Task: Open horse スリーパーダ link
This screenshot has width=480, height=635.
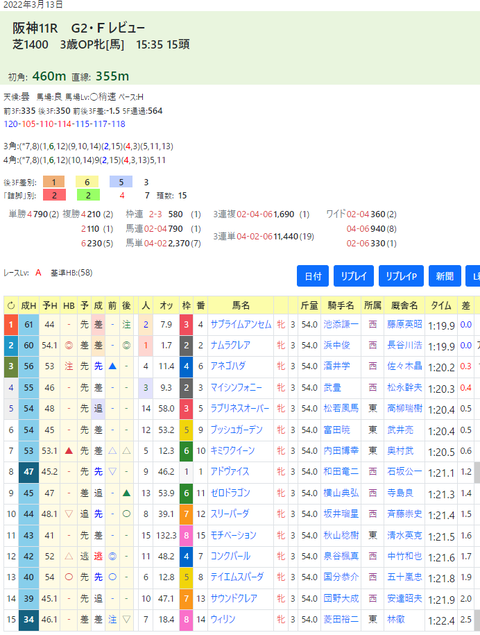Action: [230, 514]
